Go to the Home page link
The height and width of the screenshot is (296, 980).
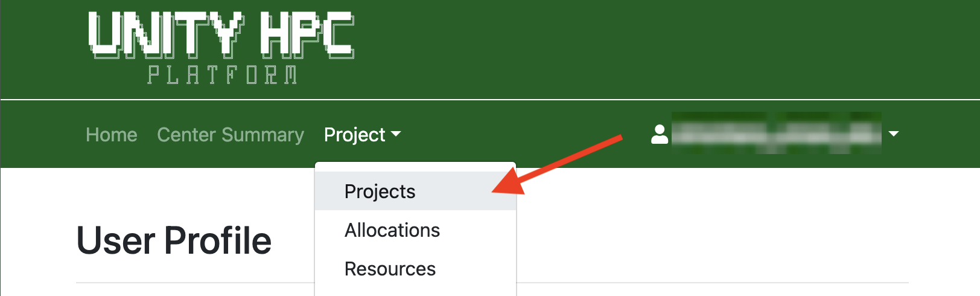112,135
